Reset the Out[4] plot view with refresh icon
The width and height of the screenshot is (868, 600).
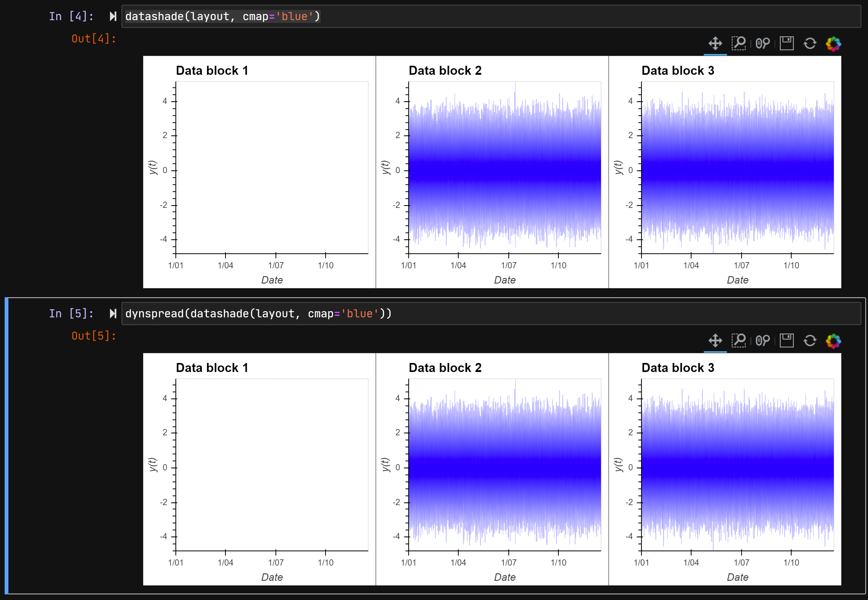pyautogui.click(x=811, y=43)
